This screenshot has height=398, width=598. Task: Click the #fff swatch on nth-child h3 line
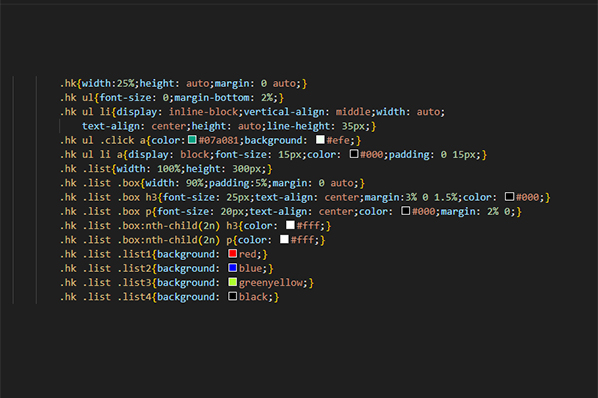pyautogui.click(x=290, y=225)
